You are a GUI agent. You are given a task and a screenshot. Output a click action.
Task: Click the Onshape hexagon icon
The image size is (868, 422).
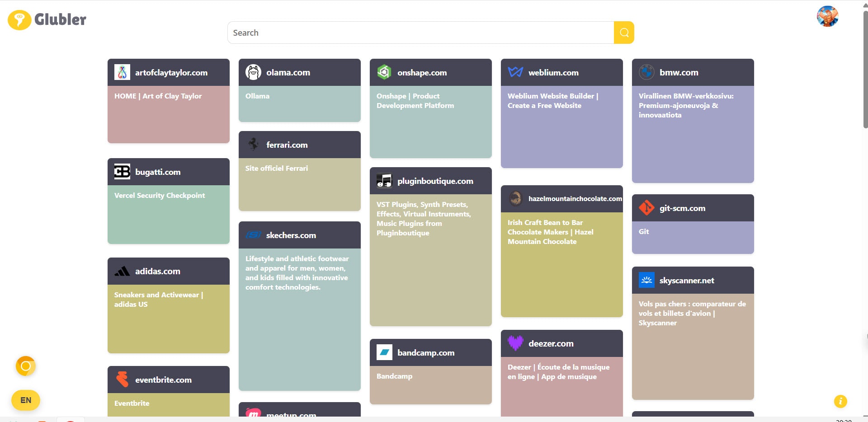[385, 72]
